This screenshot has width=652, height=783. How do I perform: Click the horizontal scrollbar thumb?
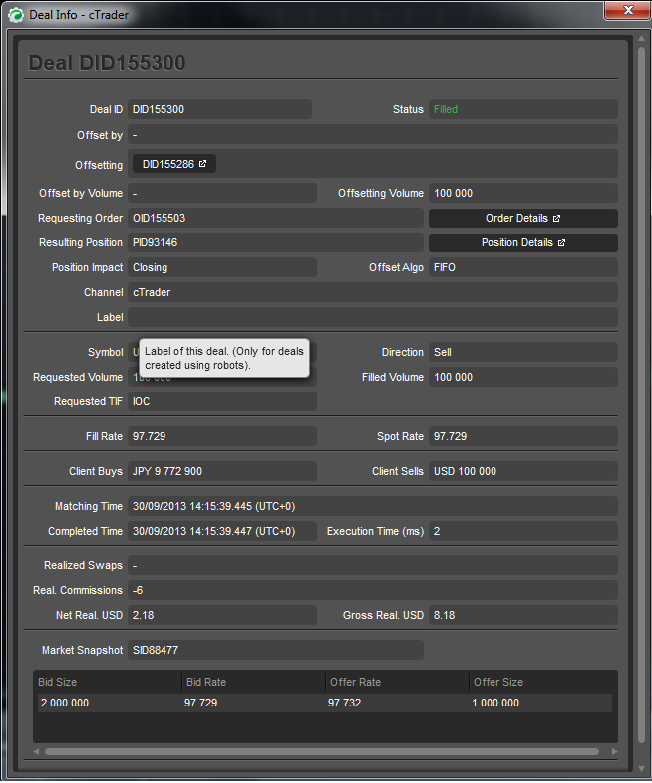pos(322,752)
